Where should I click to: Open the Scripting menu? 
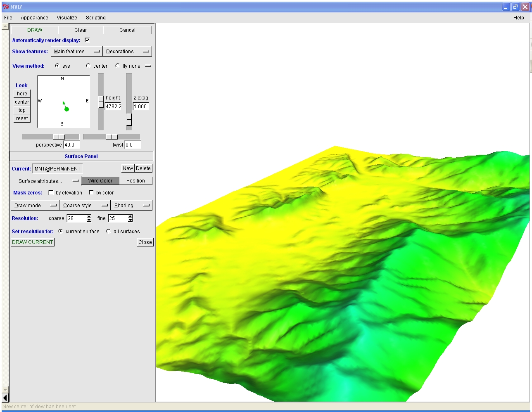point(95,17)
